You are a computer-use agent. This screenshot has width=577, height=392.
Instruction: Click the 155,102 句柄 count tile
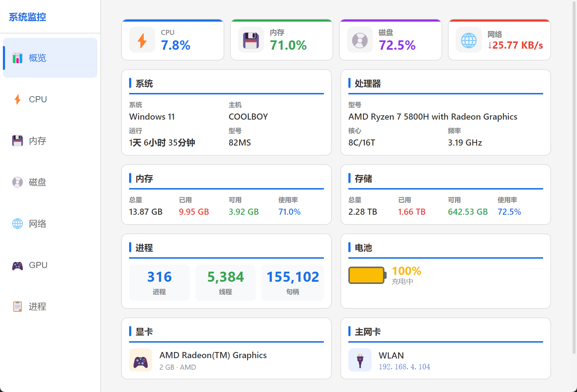pos(292,282)
